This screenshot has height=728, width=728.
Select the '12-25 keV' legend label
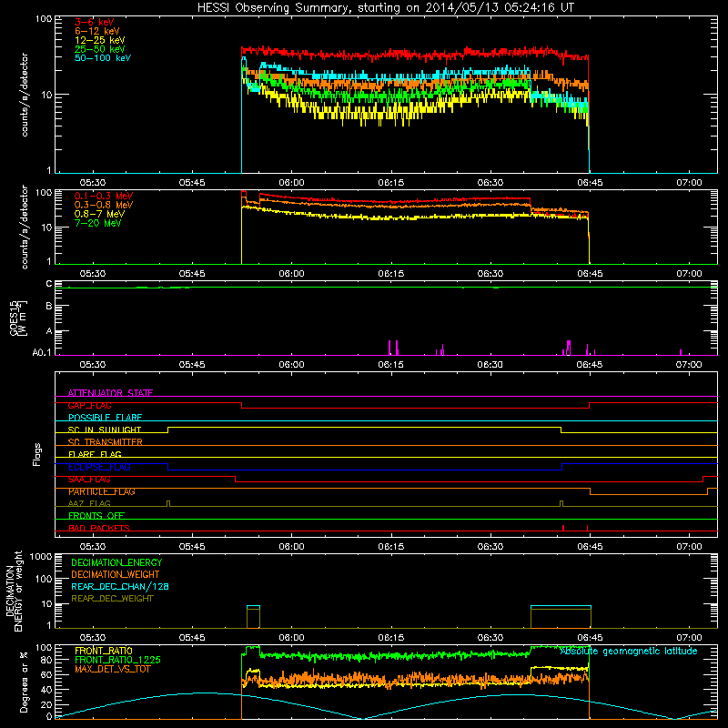(100, 40)
